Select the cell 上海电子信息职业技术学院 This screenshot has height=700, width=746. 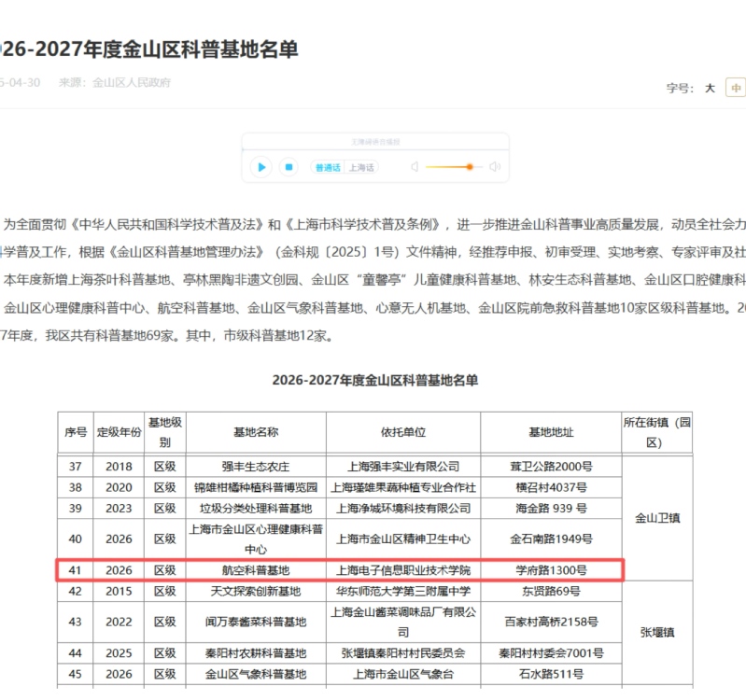pos(403,570)
